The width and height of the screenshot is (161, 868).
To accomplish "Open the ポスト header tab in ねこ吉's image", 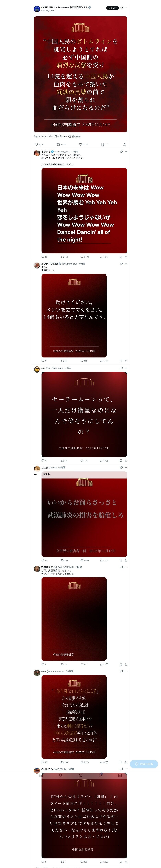I will [46, 474].
